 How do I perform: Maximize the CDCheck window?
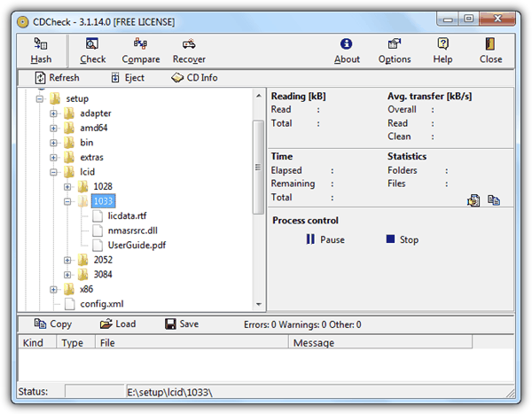tap(468, 19)
